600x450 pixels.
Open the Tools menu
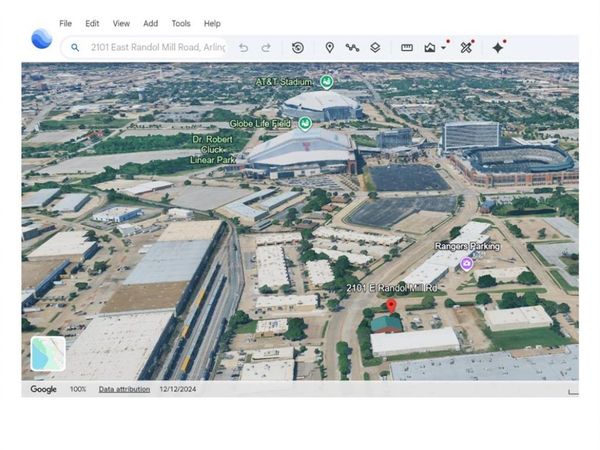point(181,24)
